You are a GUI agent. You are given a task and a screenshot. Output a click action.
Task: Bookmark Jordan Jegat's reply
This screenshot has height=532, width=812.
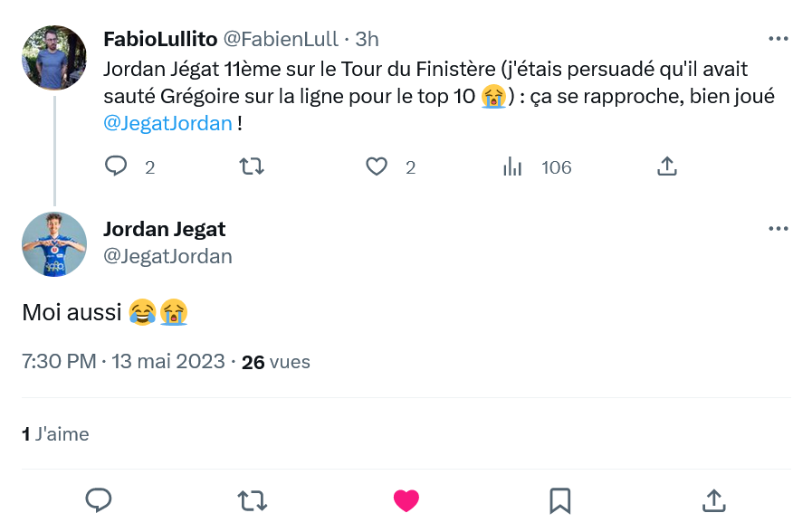pyautogui.click(x=559, y=499)
